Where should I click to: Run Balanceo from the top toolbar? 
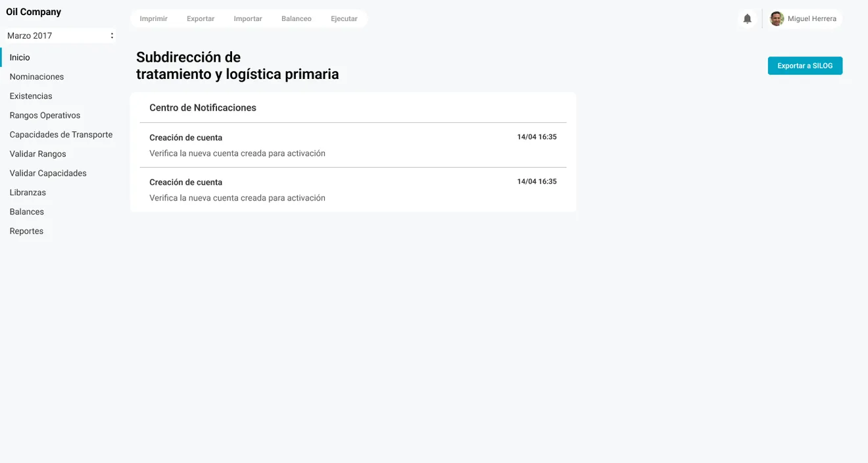[x=297, y=19]
